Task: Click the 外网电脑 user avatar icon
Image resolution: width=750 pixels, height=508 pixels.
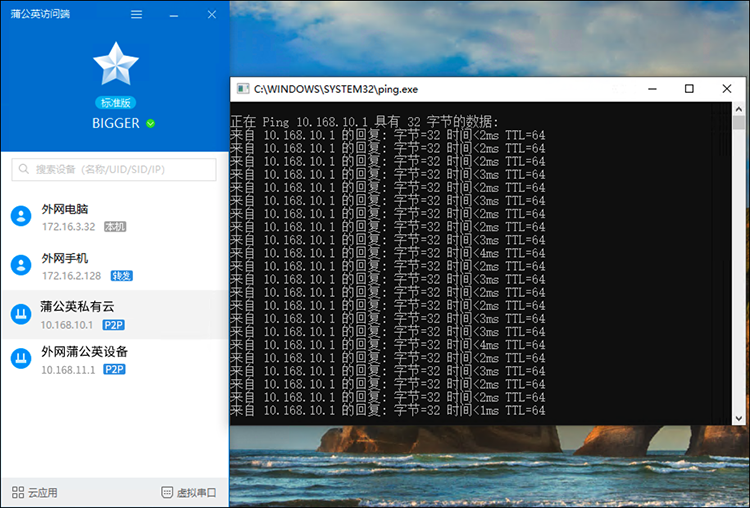Action: [21, 216]
